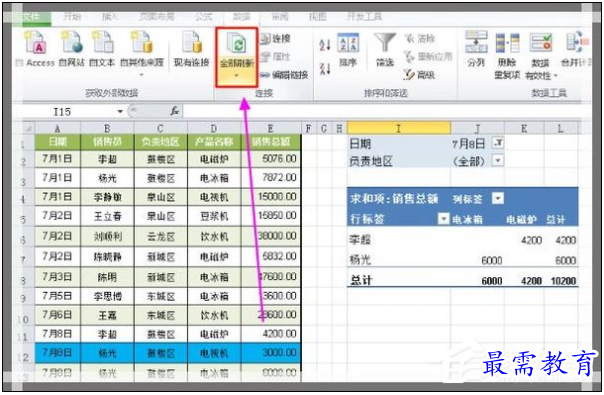
Task: Select the cell containing 李静敏
Action: (x=107, y=197)
